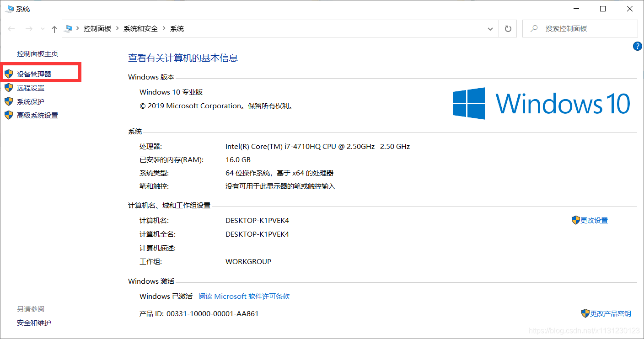Open help with the blue question mark

tap(638, 46)
